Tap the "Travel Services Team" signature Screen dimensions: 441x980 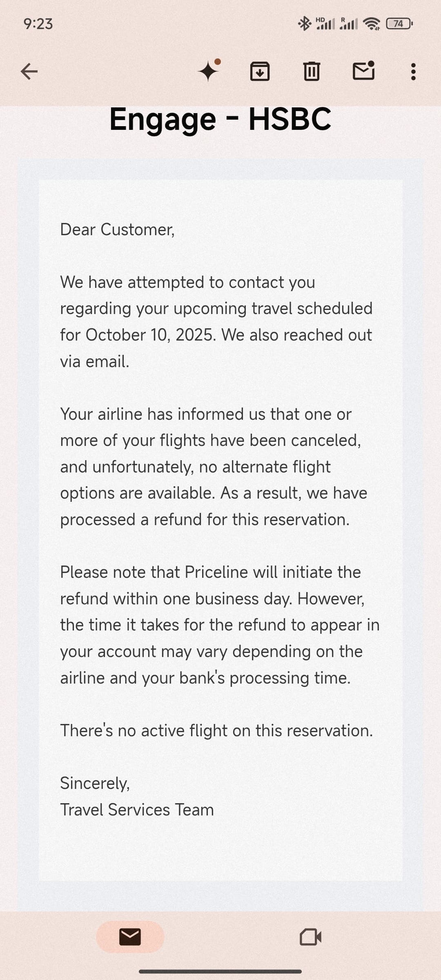[x=137, y=809]
